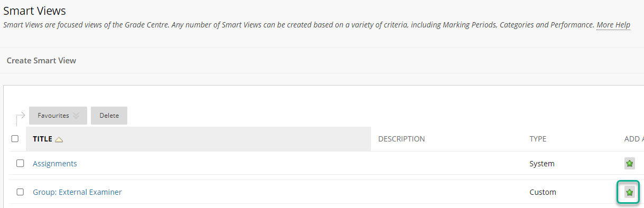Screen dimensions: 644x208
Task: Open the More Help link
Action: pos(613,25)
